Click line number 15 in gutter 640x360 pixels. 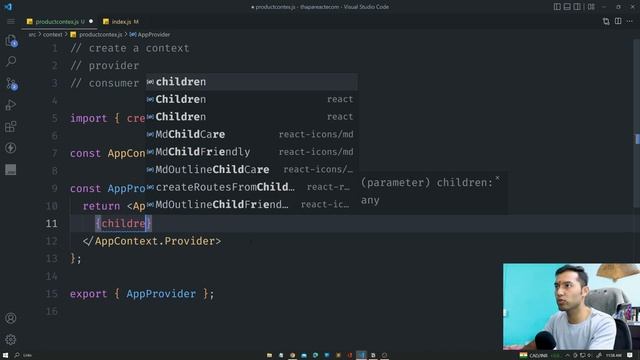click(52, 294)
